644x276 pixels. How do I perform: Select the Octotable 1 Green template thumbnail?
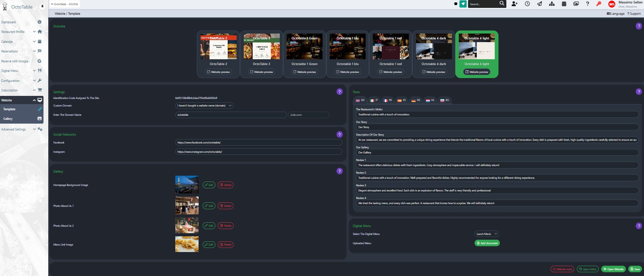coord(304,47)
